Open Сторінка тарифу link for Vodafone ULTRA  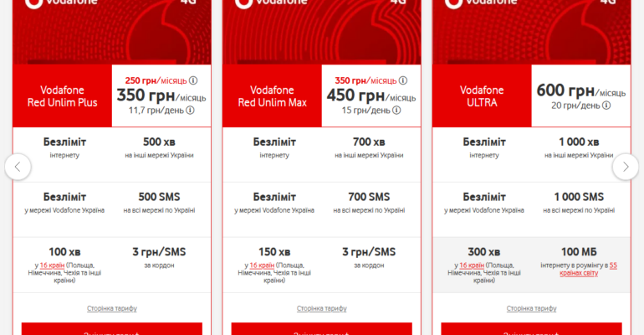click(x=531, y=308)
